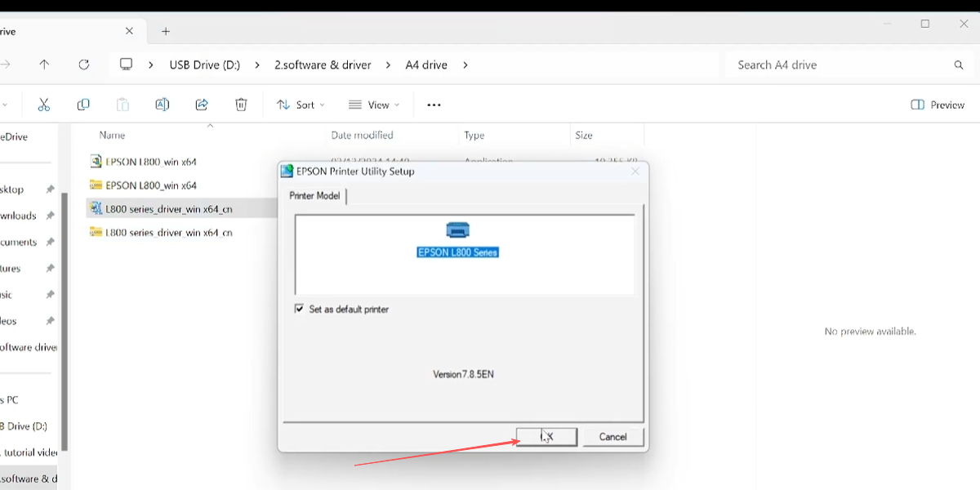Open the See more ellipsis menu
Image resolution: width=980 pixels, height=490 pixels.
[434, 105]
